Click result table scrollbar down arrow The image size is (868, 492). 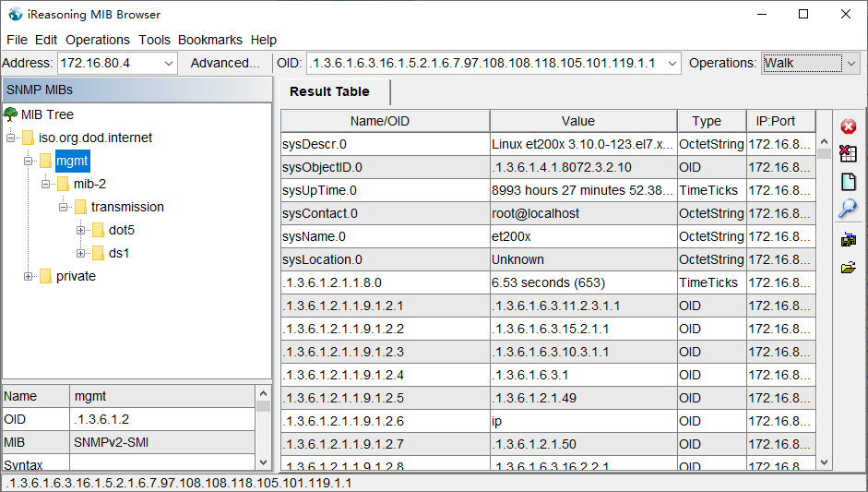[x=824, y=462]
